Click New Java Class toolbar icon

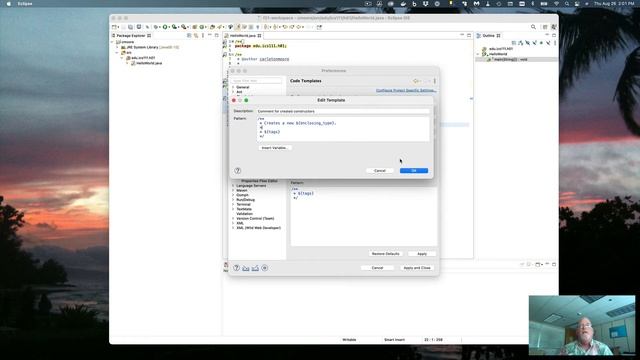[x=202, y=27]
